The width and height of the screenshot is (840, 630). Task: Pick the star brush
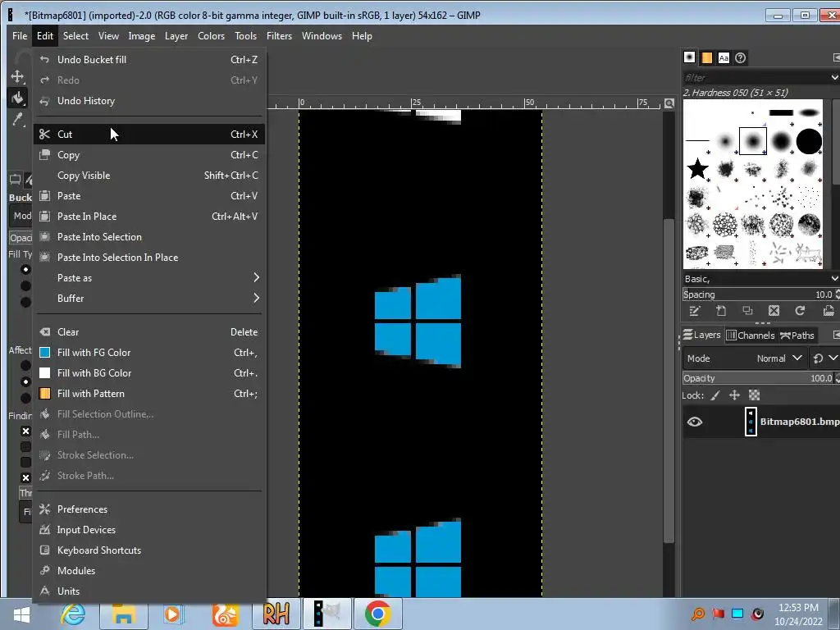click(x=697, y=169)
